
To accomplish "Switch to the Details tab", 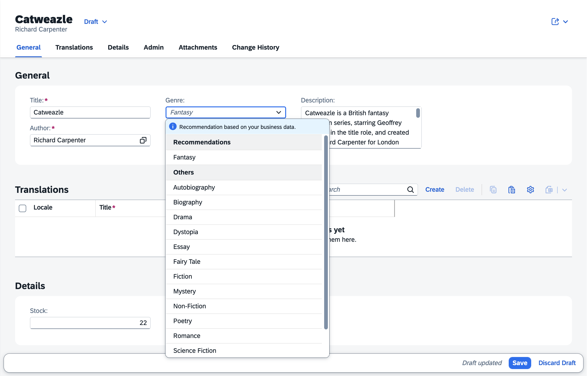I will pos(118,47).
